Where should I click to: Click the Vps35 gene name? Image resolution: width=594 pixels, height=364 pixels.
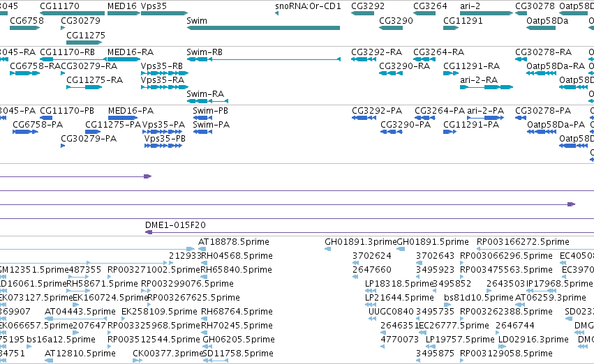coord(154,6)
